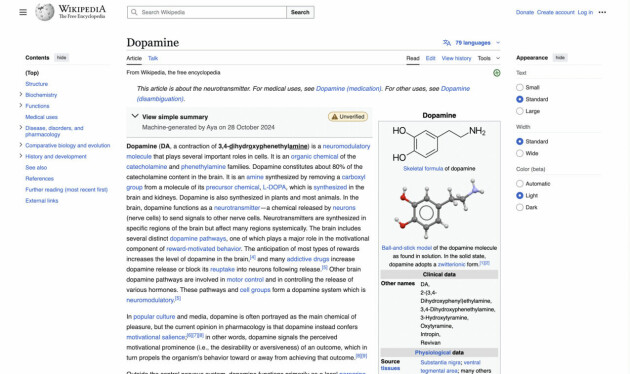Open the motivational salience link
The width and height of the screenshot is (630, 374).
[156, 337]
